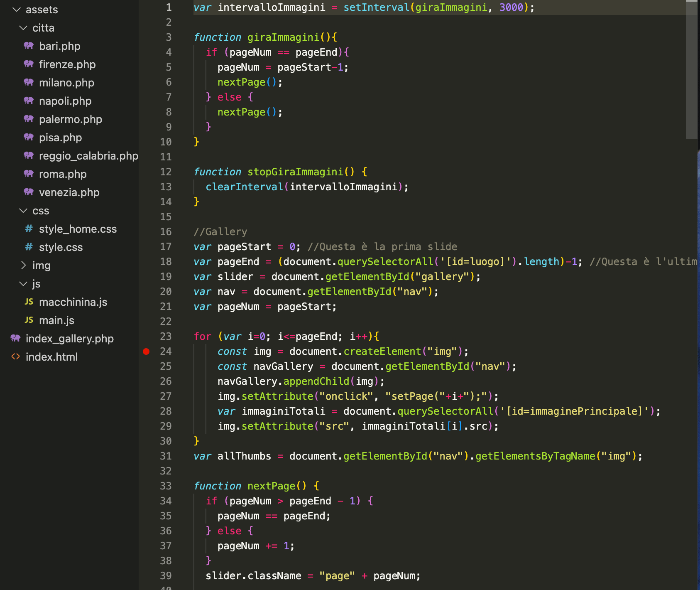Collapse the assets folder
The image size is (700, 590).
(17, 9)
